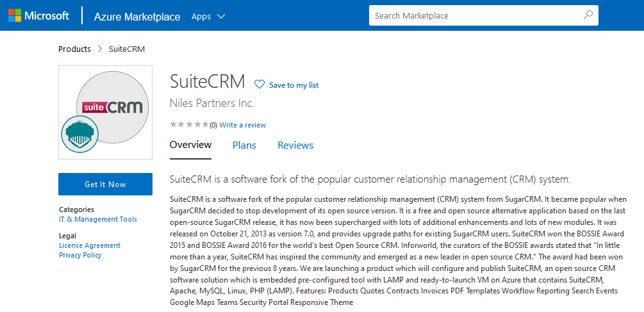Image resolution: width=644 pixels, height=312 pixels.
Task: Open the Azure Marketplace home link
Action: pyautogui.click(x=136, y=17)
